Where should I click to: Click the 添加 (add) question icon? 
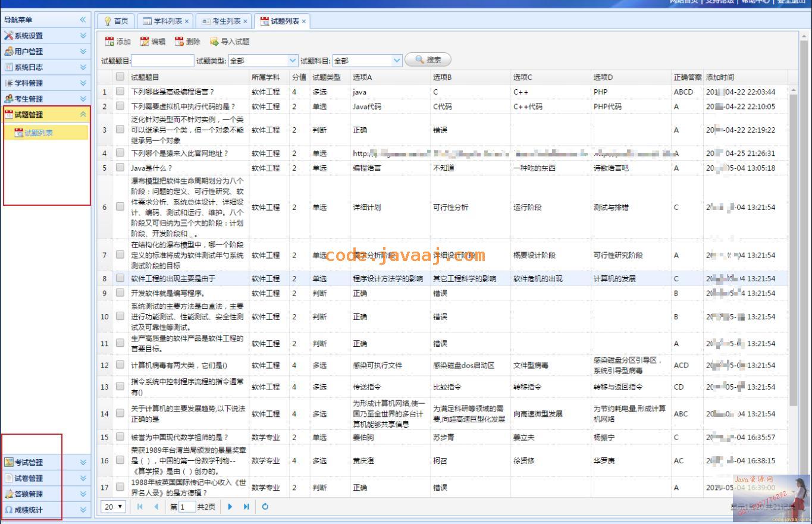tap(109, 42)
